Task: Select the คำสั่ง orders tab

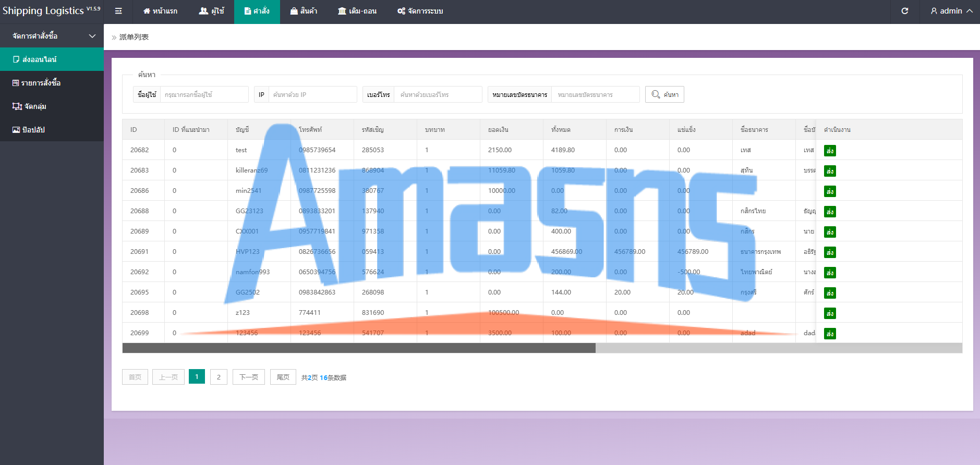Action: point(257,11)
